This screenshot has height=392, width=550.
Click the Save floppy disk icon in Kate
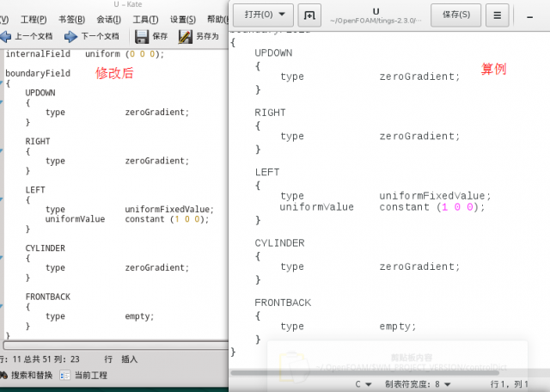142,36
